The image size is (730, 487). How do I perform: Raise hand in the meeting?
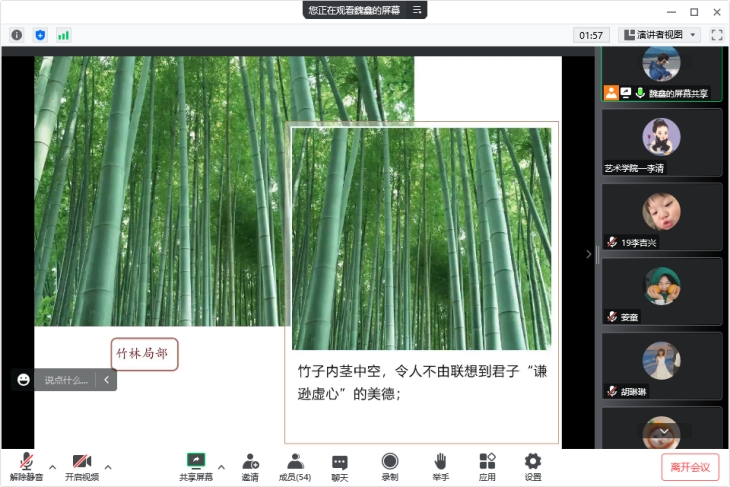pyautogui.click(x=440, y=462)
